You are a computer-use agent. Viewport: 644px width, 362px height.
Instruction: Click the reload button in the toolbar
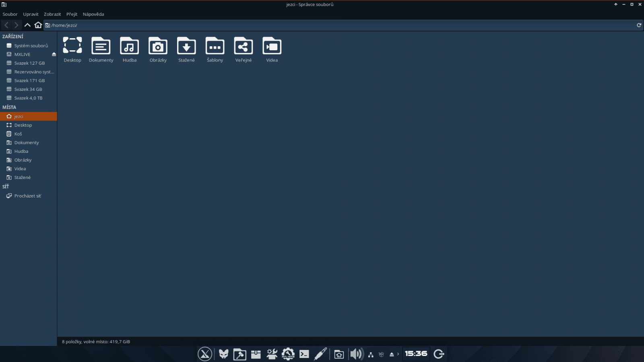pos(639,25)
